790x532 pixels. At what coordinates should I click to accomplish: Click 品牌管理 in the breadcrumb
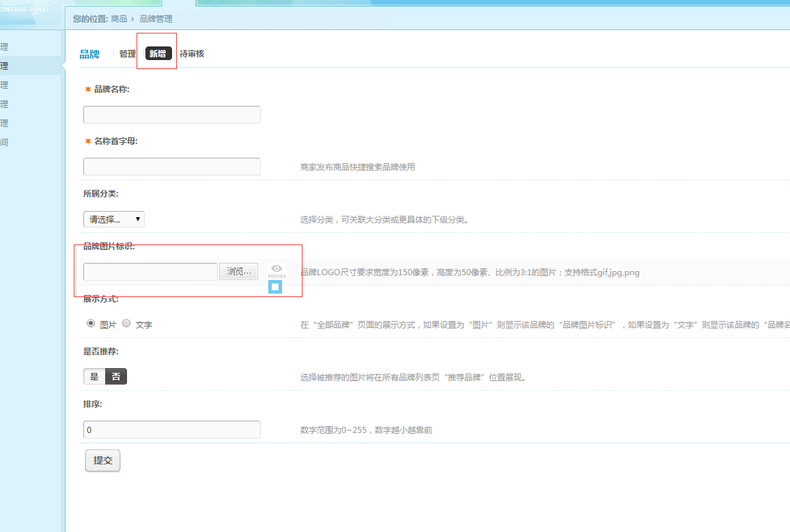156,18
